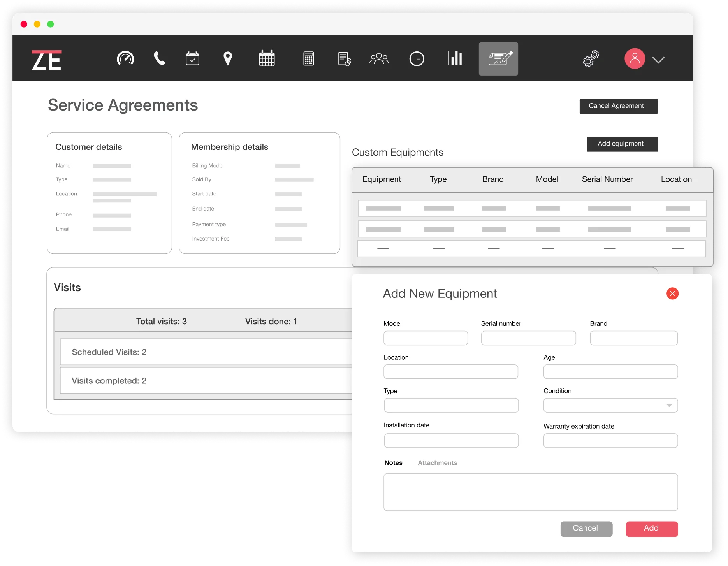The height and width of the screenshot is (566, 728).
Task: Expand the user menu chevron
Action: pos(658,60)
